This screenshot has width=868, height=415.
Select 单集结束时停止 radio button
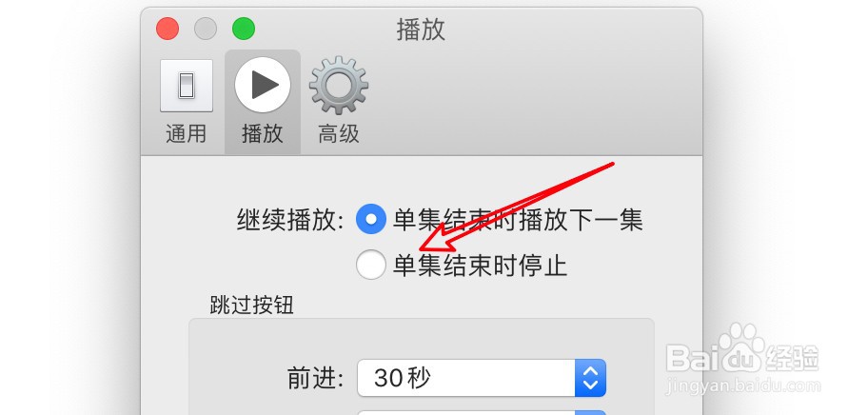pyautogui.click(x=371, y=265)
